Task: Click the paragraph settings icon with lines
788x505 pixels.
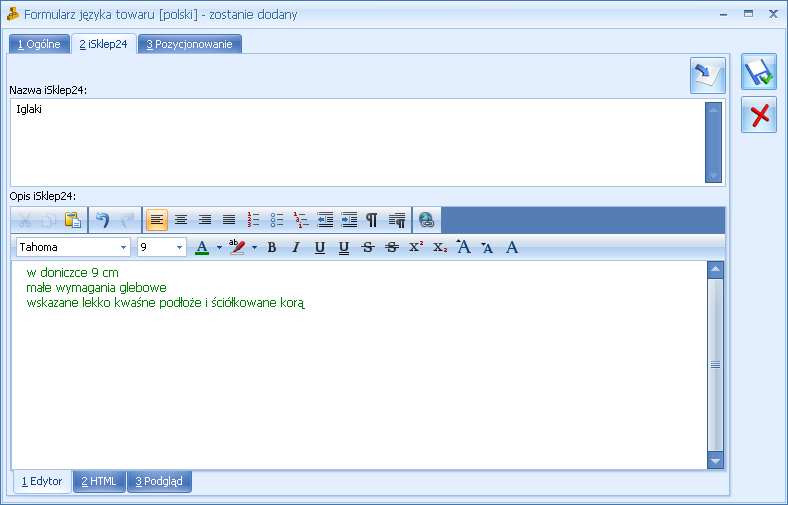Action: [x=397, y=220]
